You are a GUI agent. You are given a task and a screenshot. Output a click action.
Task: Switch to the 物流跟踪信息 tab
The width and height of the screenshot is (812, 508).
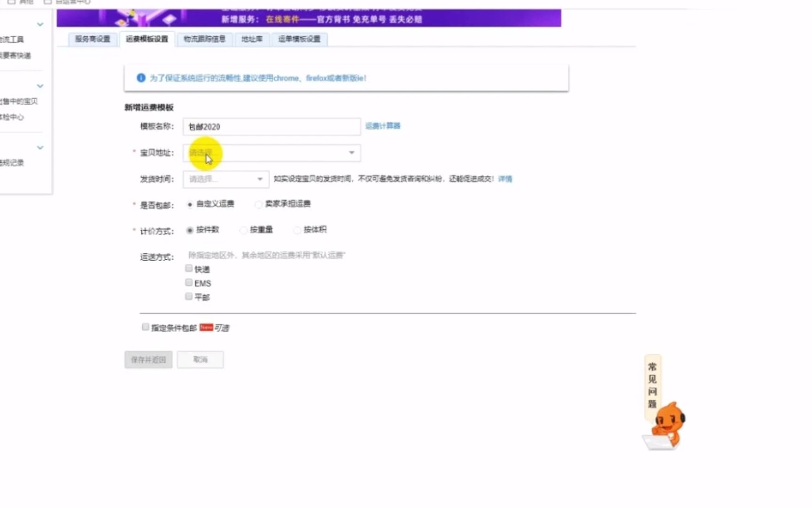[x=204, y=39]
